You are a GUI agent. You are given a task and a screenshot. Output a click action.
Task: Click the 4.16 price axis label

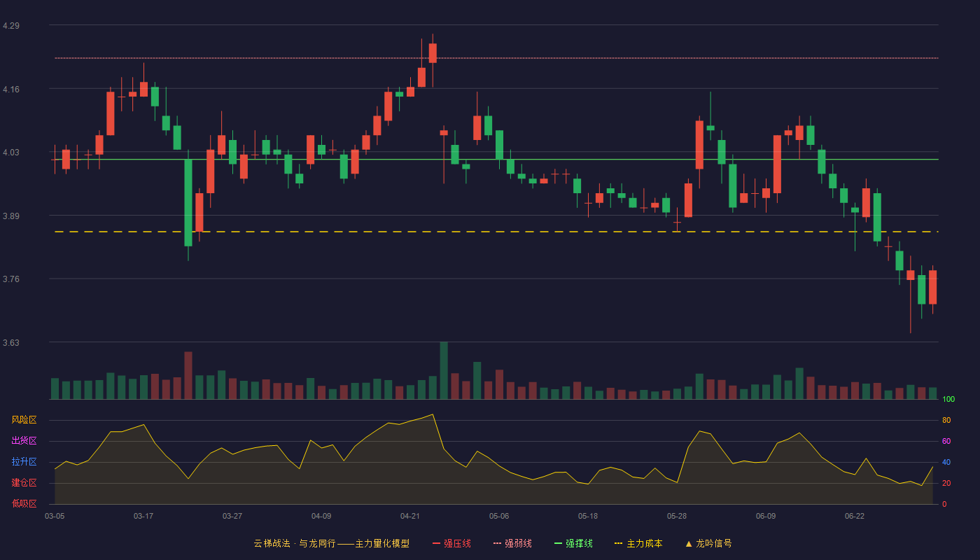[11, 90]
